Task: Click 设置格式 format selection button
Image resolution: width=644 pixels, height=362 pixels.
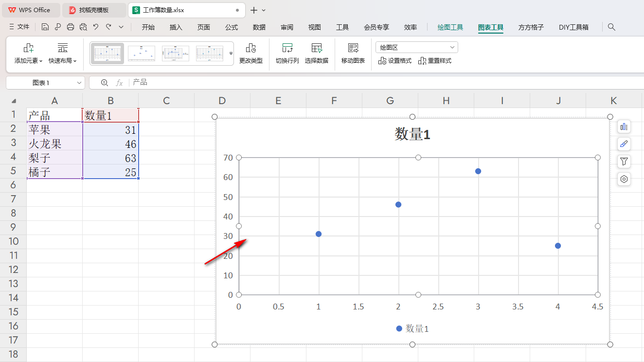Action: [x=395, y=61]
